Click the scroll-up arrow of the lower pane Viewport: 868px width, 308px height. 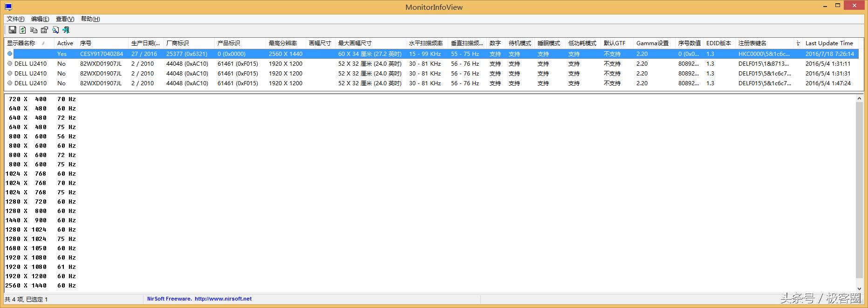pos(860,99)
